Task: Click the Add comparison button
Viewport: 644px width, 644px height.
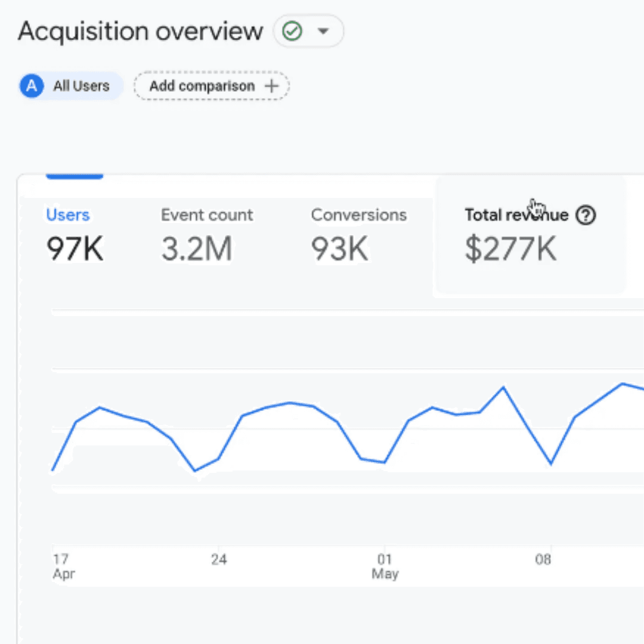Action: 212,86
